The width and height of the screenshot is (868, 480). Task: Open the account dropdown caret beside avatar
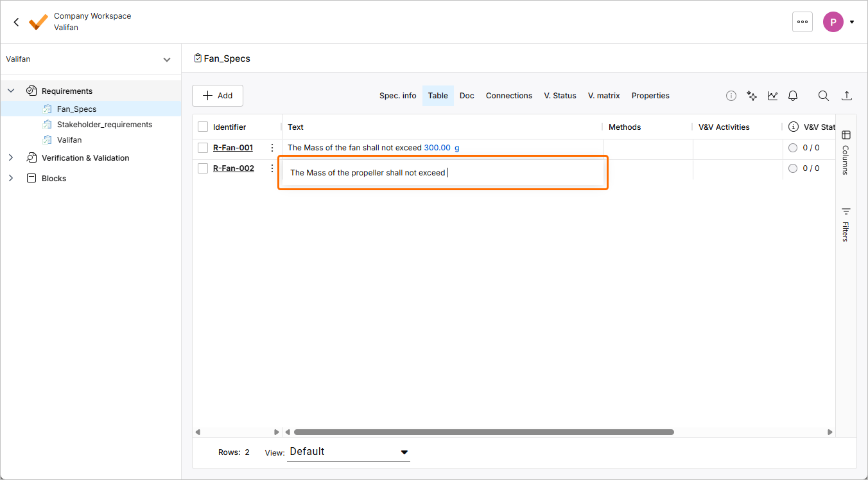pos(852,22)
